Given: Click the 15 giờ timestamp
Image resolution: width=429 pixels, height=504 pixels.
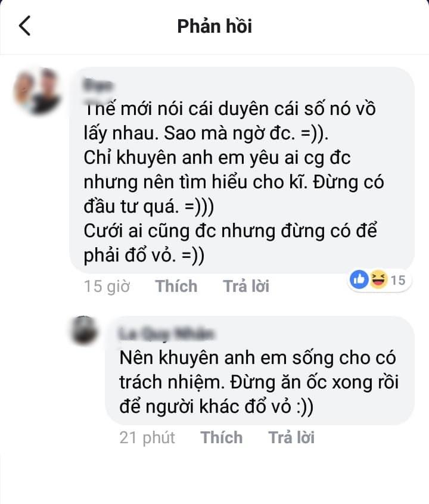Looking at the screenshot, I should 107,286.
